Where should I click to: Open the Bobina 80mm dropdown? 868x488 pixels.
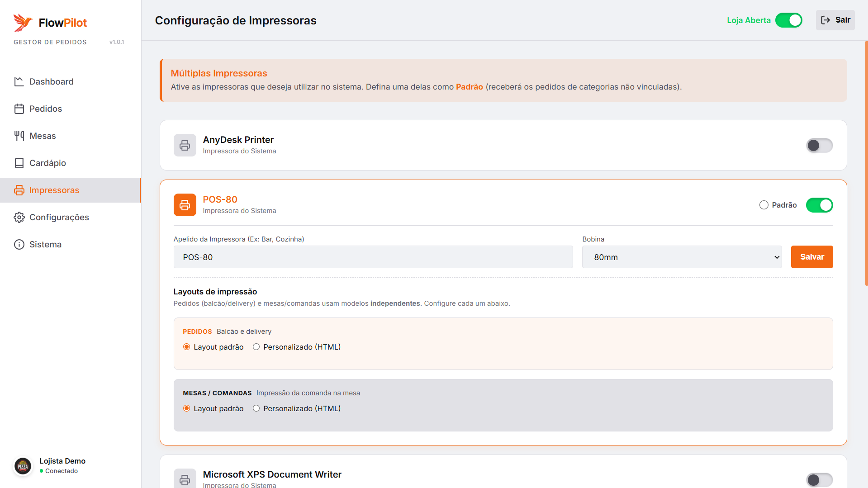click(682, 257)
